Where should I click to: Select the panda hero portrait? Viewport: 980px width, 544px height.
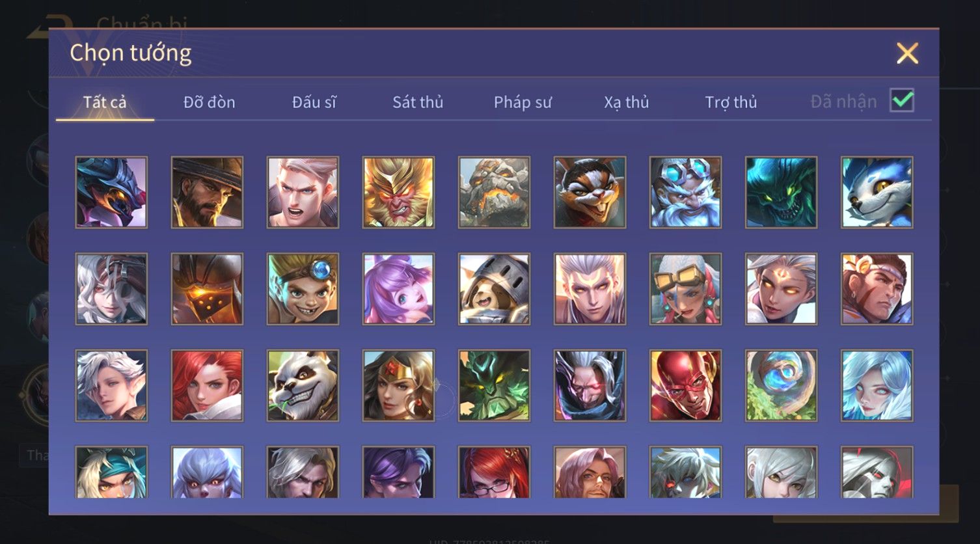(303, 386)
